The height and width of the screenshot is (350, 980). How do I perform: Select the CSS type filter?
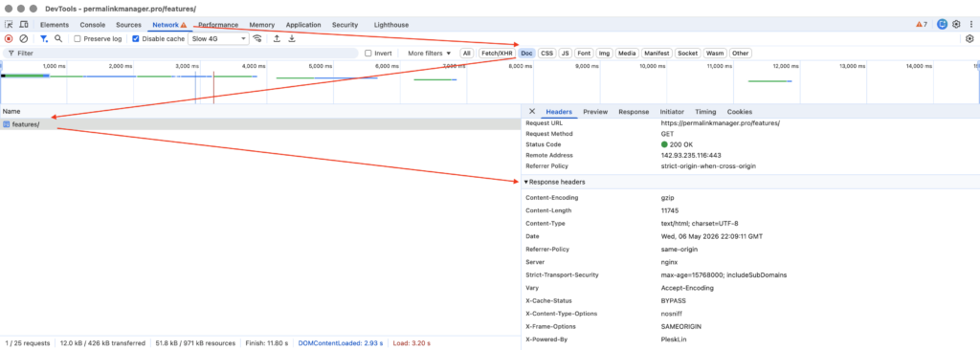[546, 54]
